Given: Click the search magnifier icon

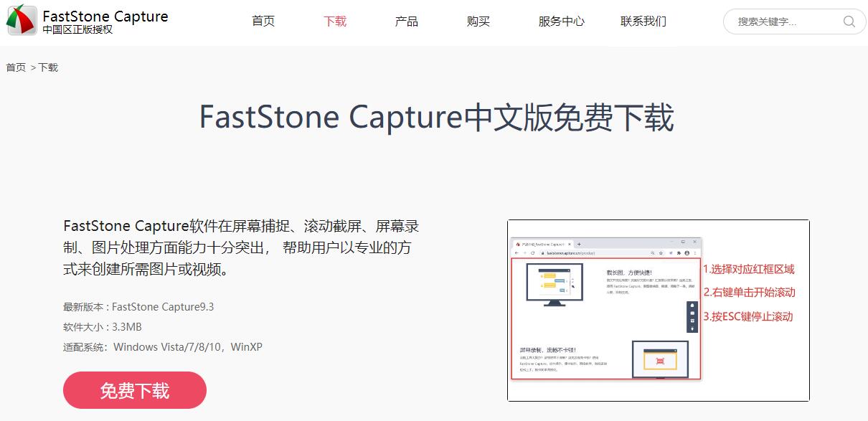Looking at the screenshot, I should coord(849,22).
